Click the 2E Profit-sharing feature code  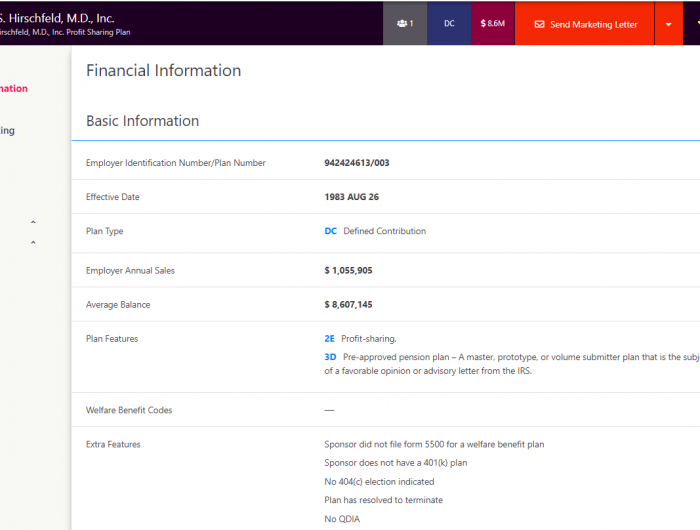coord(329,339)
